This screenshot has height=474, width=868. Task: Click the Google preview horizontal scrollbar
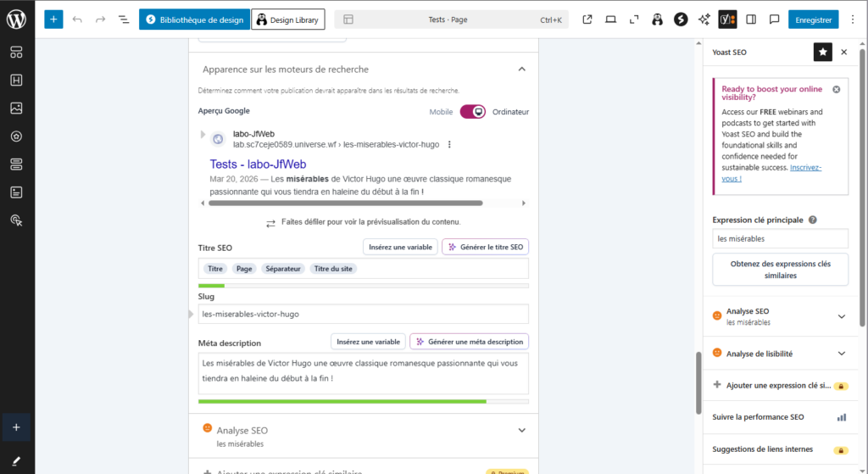(x=346, y=204)
